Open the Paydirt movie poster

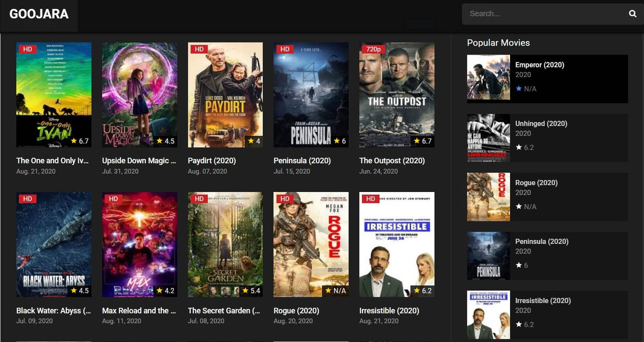225,95
